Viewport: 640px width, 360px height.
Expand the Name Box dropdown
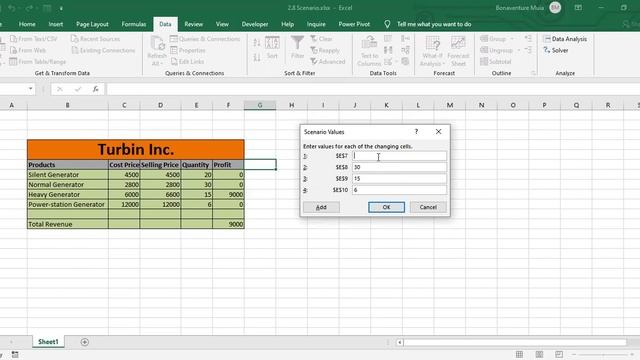coord(31,89)
